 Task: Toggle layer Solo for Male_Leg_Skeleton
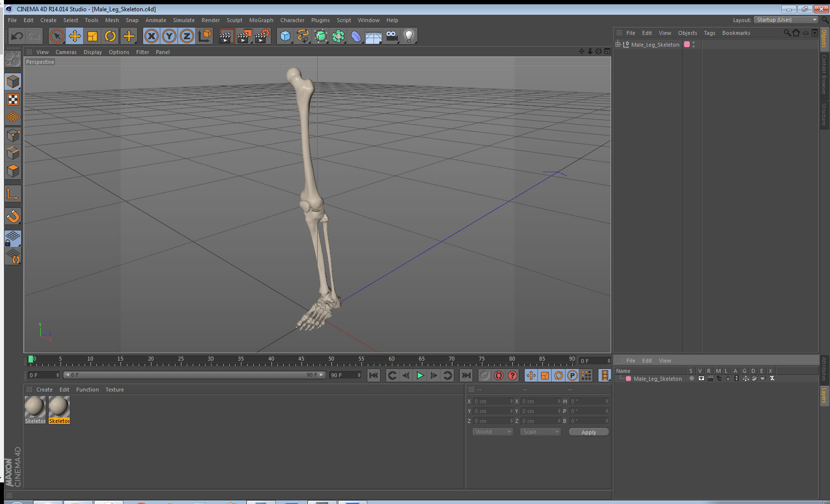[692, 378]
